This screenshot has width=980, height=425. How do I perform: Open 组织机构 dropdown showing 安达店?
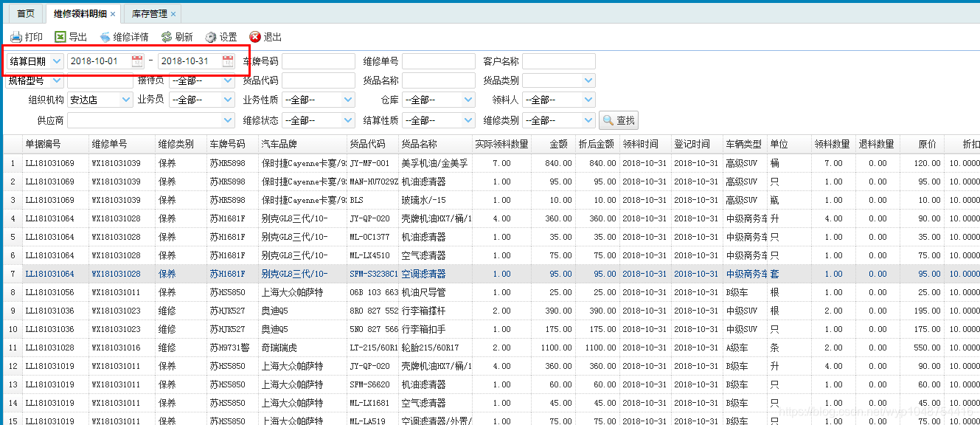[125, 100]
